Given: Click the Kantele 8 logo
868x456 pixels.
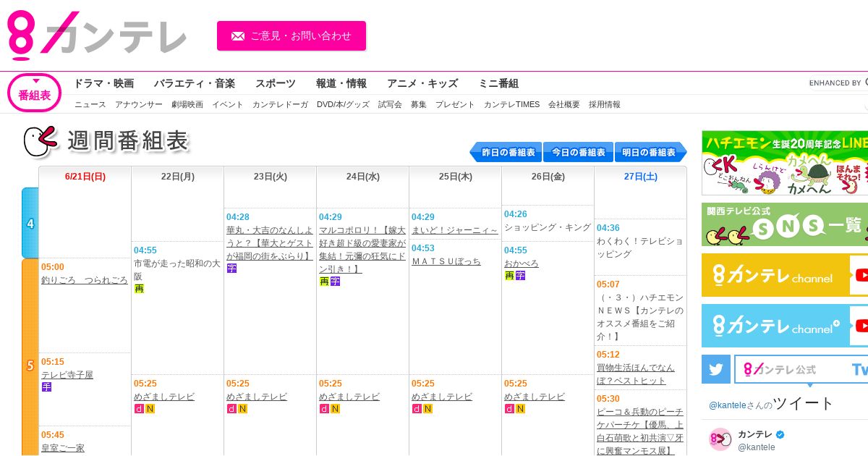Looking at the screenshot, I should pyautogui.click(x=97, y=35).
